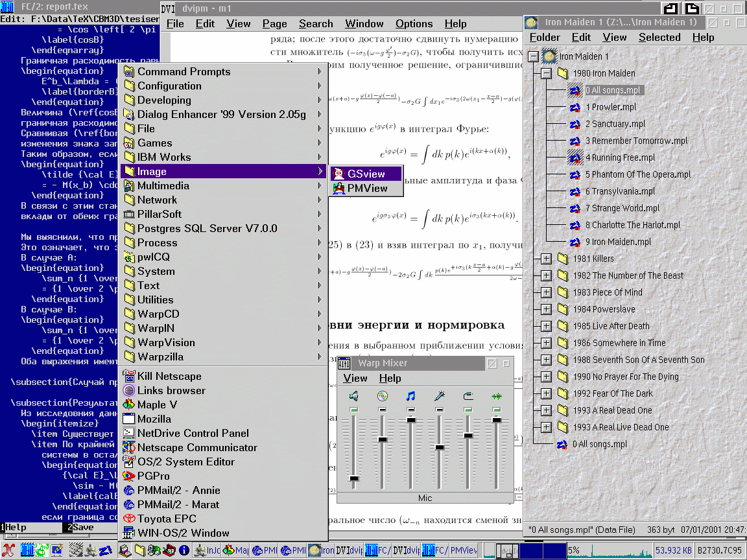Switch to the PMView task in the taskbar
This screenshot has width=747, height=560.
(464, 550)
